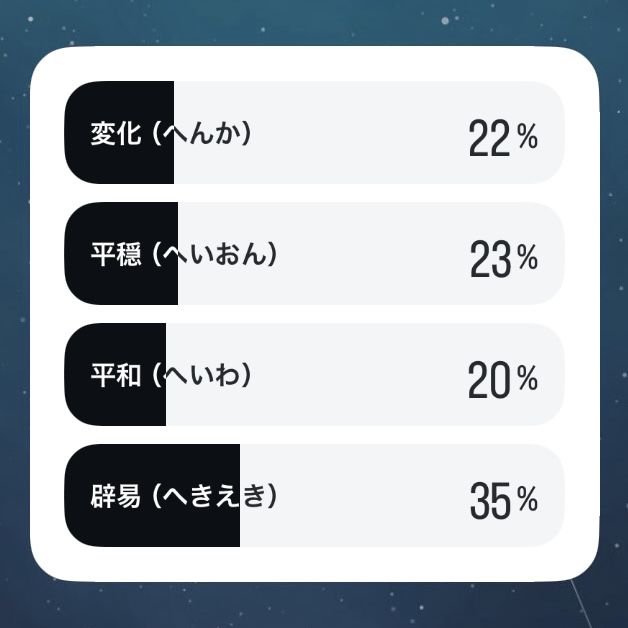Image resolution: width=628 pixels, height=628 pixels.
Task: Click the percent sign next to 35
Action: click(527, 499)
